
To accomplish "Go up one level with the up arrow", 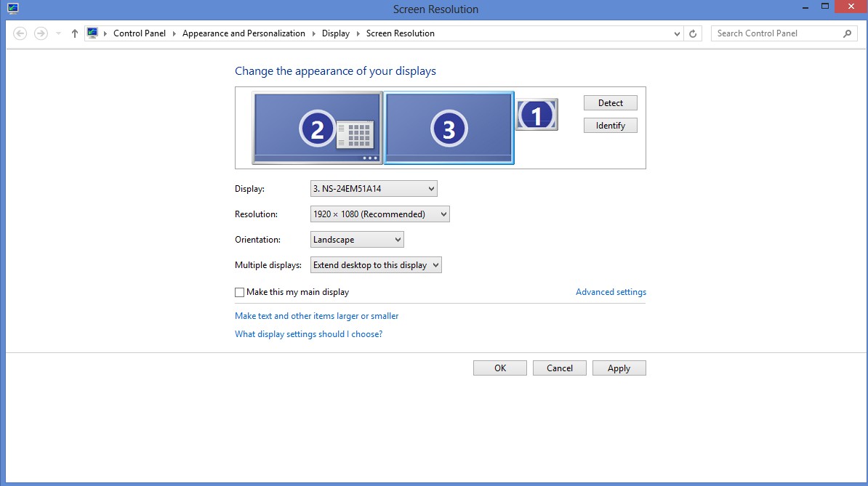I will pos(75,33).
